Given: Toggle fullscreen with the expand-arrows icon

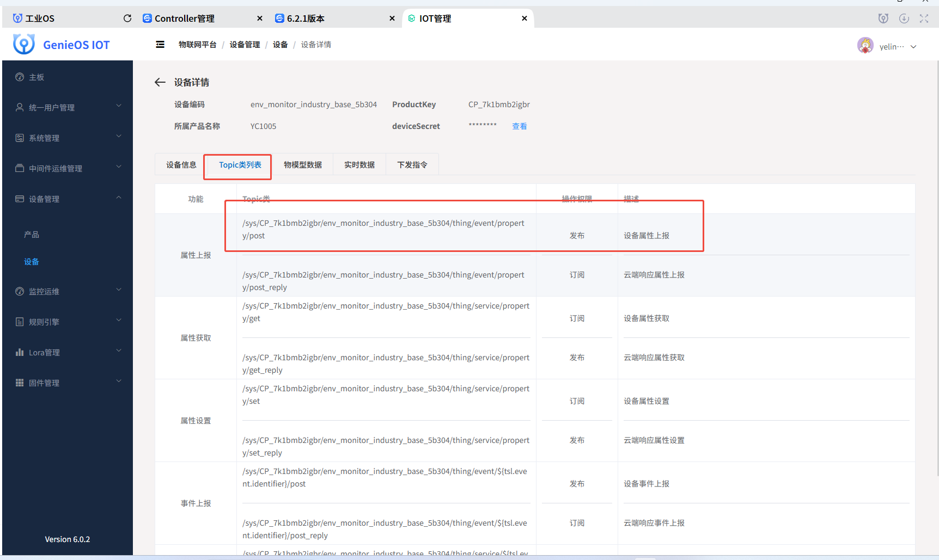Looking at the screenshot, I should (x=924, y=18).
